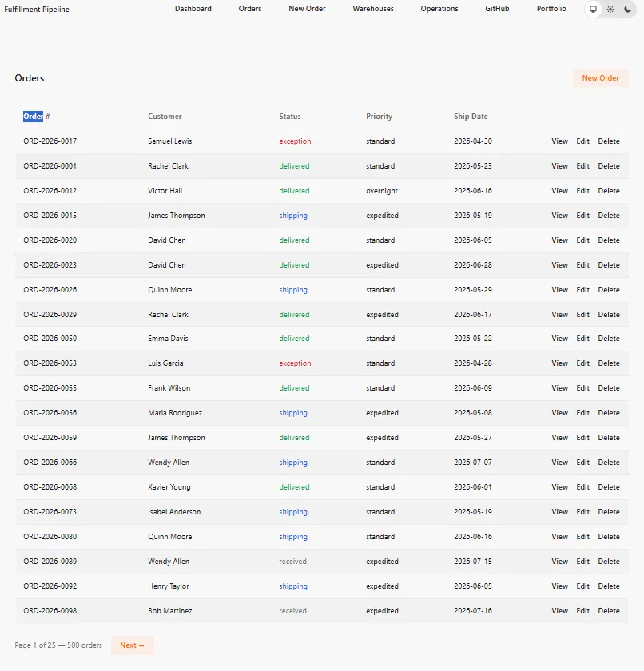Click received status for Bob Martinez

(x=292, y=611)
